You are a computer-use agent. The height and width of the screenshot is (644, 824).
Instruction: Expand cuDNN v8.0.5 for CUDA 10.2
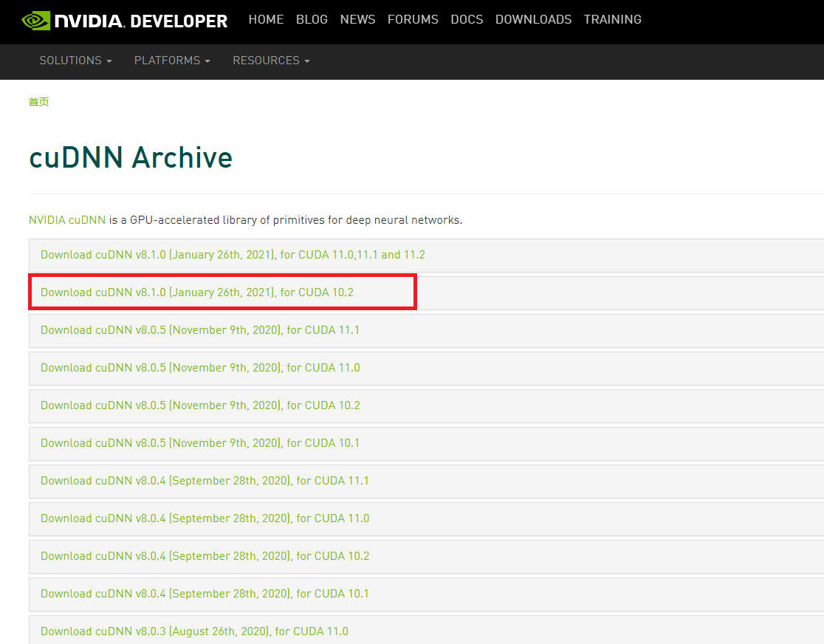pyautogui.click(x=200, y=405)
